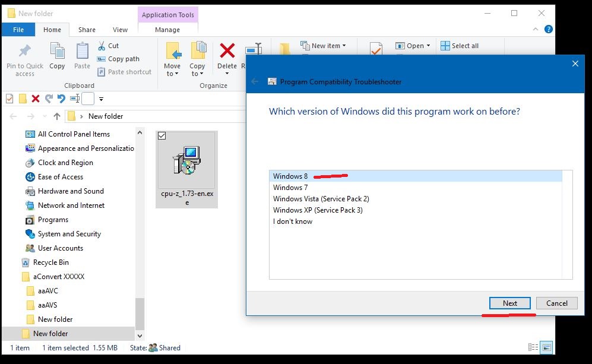Switch to the View ribbon tab

pos(120,29)
